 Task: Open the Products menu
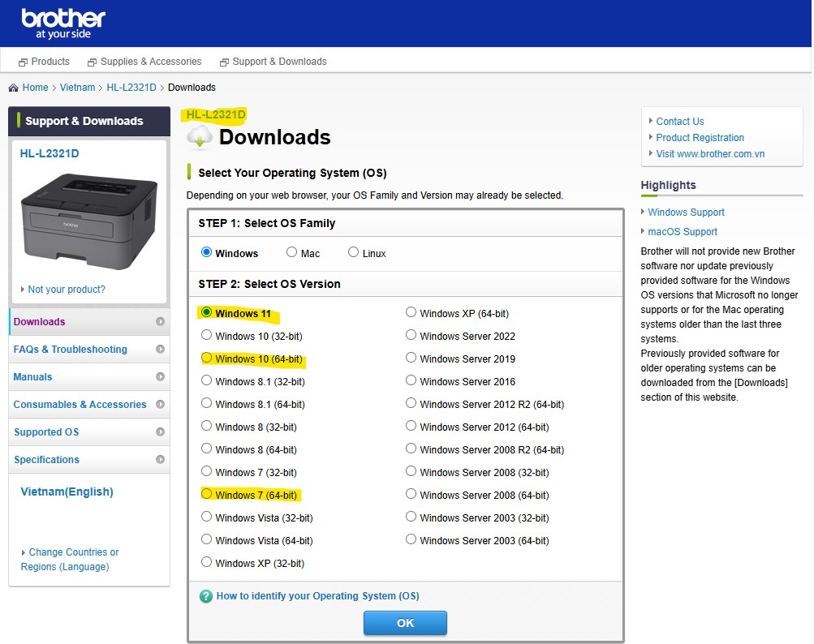point(45,62)
